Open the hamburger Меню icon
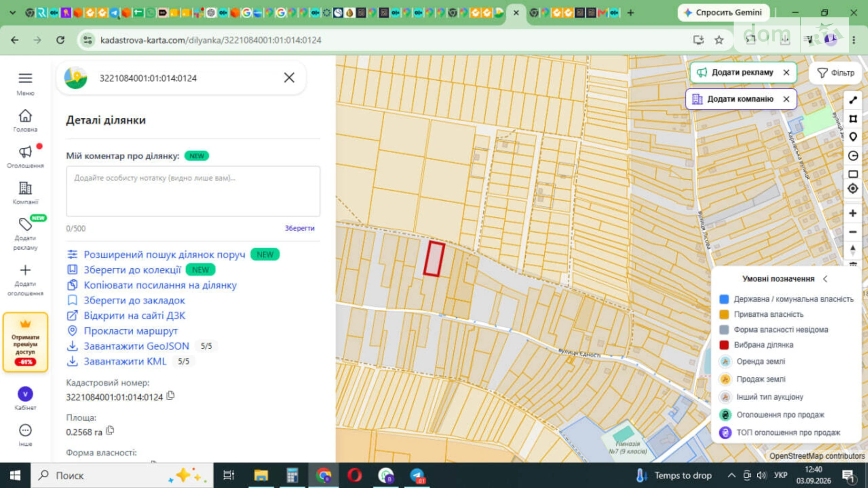 (25, 78)
